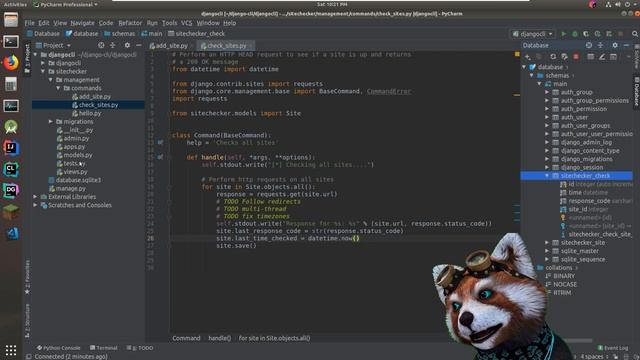Collapse all in Project panel
This screenshot has width=640, height=360.
113,45
